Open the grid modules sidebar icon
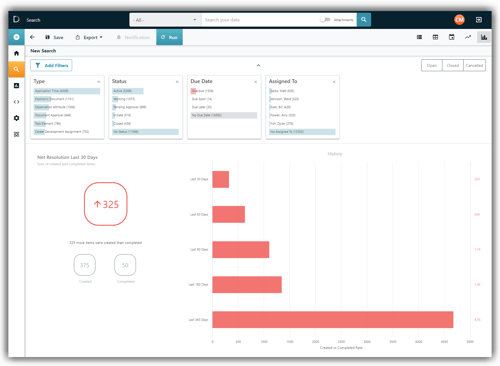Image resolution: width=500 pixels, height=366 pixels. coord(16,134)
